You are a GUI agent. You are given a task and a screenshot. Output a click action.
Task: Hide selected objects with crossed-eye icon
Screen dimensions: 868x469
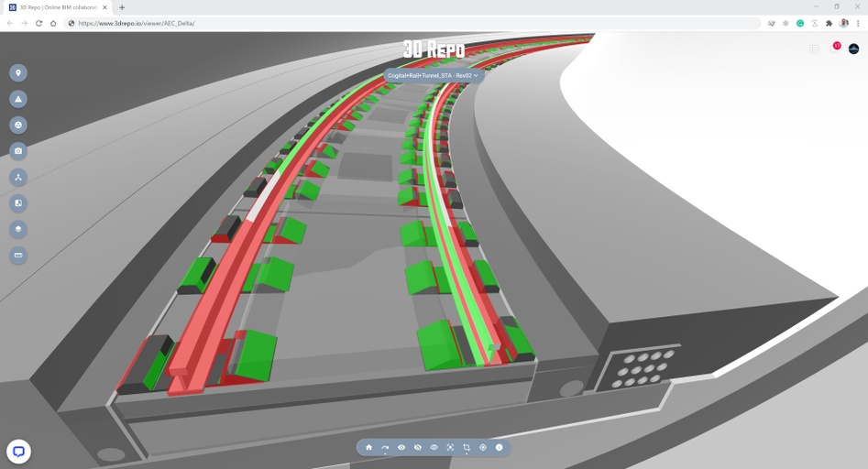pyautogui.click(x=418, y=448)
